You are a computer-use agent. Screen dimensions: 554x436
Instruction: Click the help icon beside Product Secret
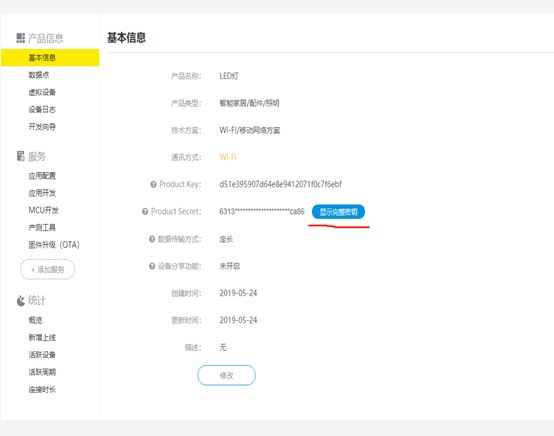coord(145,211)
